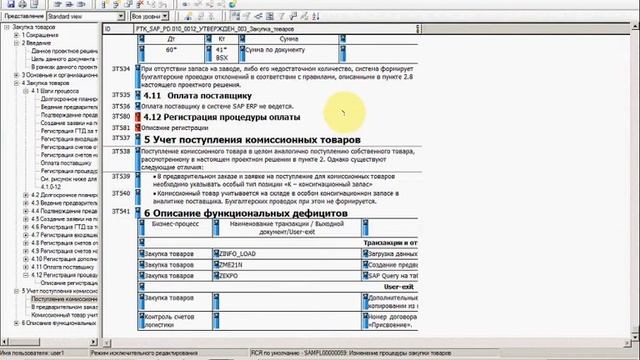
Task: Click the red marker icon on row ЗТ580
Action: (x=138, y=117)
